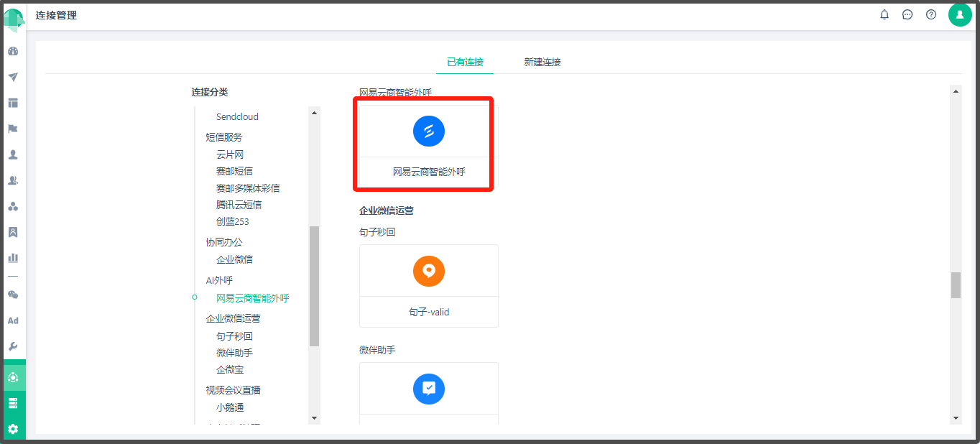Click the blue 网易云商智能外呼 connection icon
Screen dimensions: 980x444
pyautogui.click(x=429, y=131)
